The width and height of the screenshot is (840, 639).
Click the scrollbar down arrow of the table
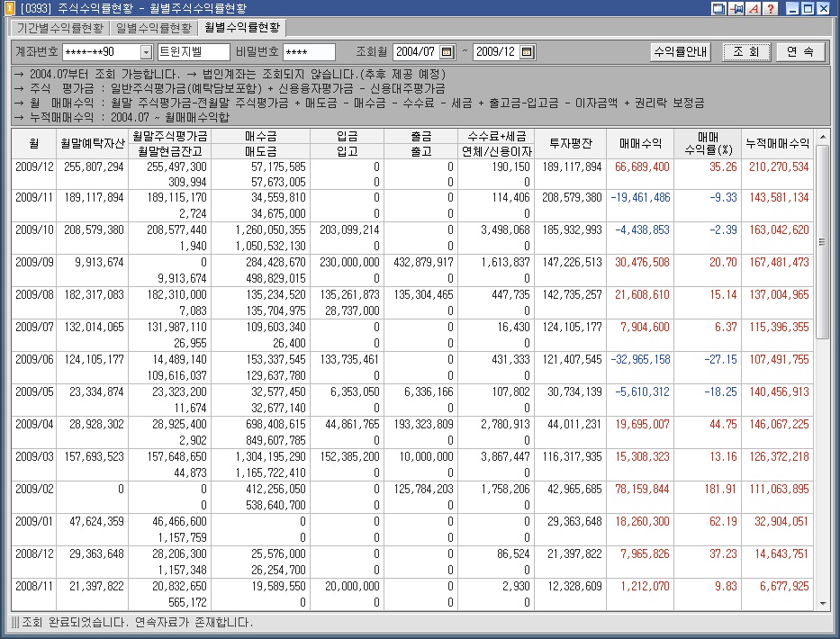click(x=822, y=602)
